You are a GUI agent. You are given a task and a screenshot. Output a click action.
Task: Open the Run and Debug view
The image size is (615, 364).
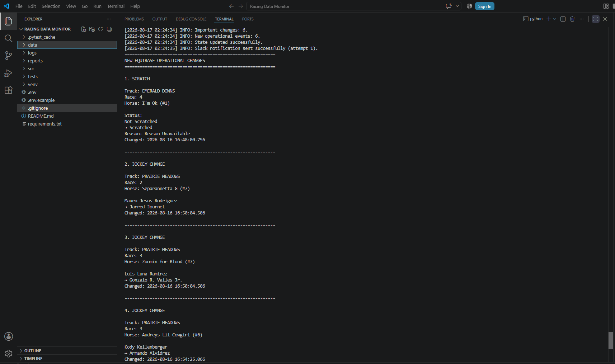[x=8, y=73]
